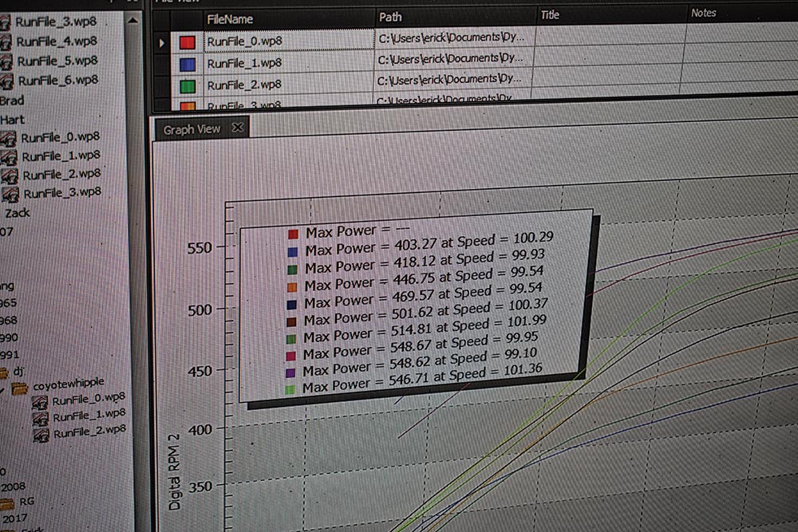Select RunFile_0.wp8 cell in file table
The height and width of the screenshot is (532, 798).
click(x=289, y=40)
